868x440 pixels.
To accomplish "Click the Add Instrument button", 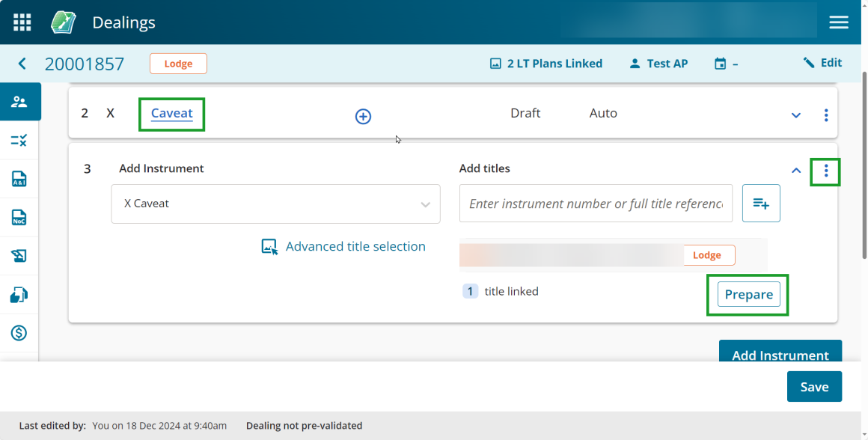I will [780, 351].
